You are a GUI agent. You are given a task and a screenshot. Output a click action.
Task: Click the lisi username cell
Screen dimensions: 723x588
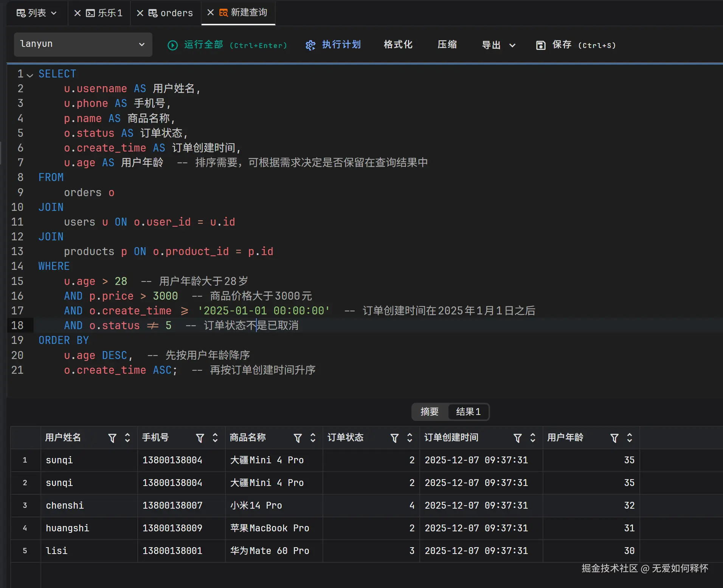click(x=89, y=551)
